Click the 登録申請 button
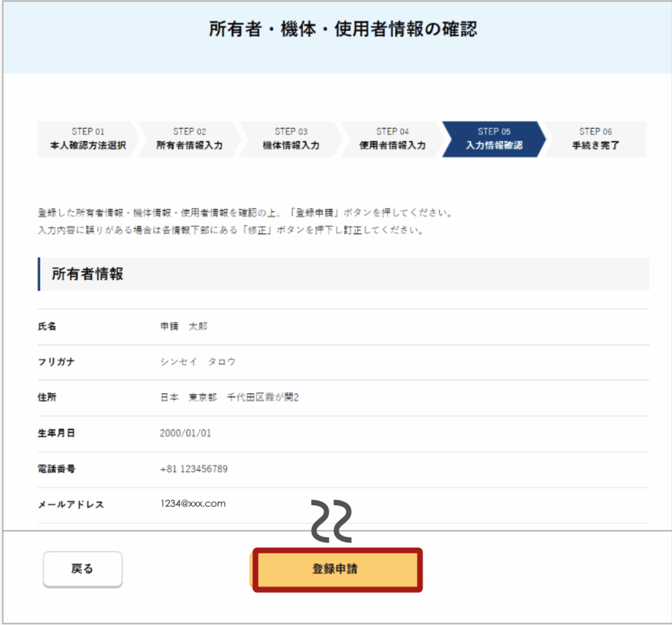Viewport: 672px width, 625px height. (337, 569)
